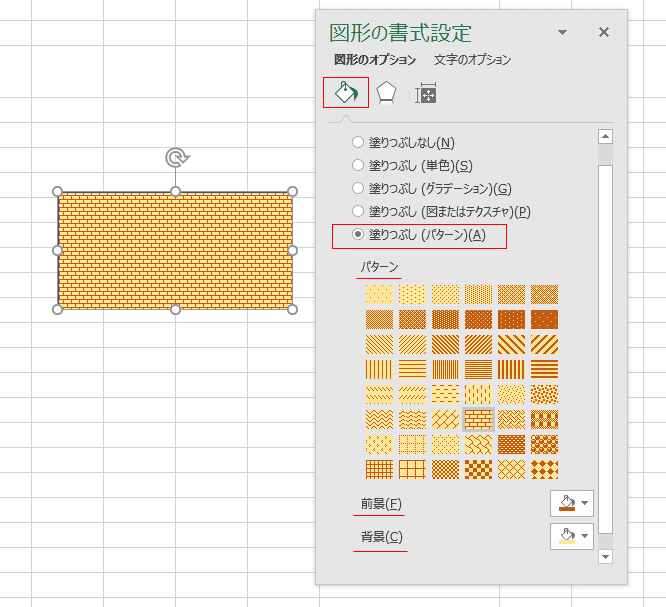Open the Fill & Line paint bucket tab

click(x=346, y=93)
